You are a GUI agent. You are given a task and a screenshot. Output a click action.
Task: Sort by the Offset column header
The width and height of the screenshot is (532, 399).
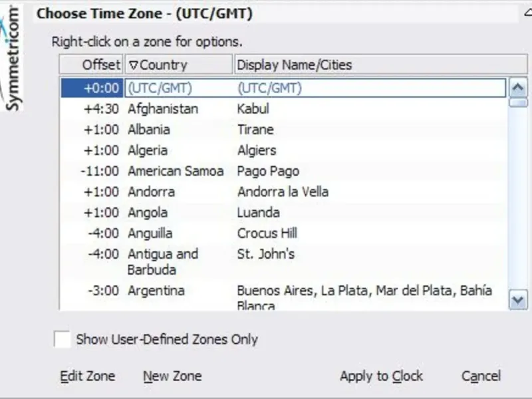tap(91, 65)
